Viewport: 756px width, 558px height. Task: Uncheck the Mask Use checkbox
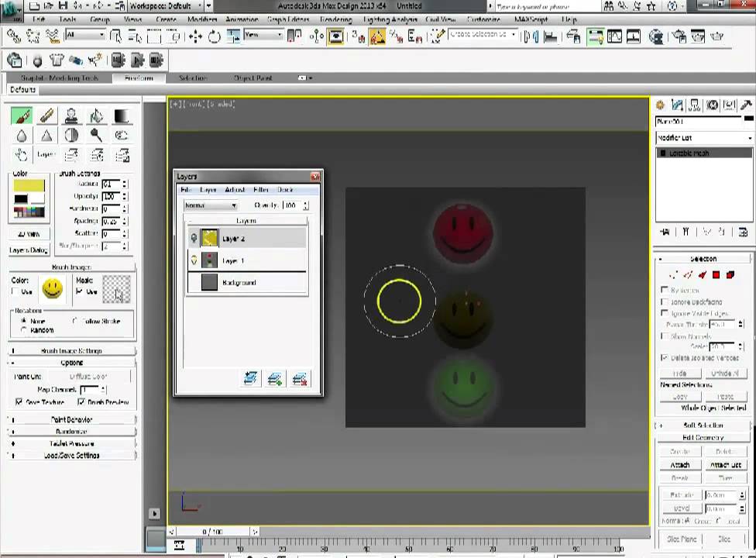click(x=80, y=291)
